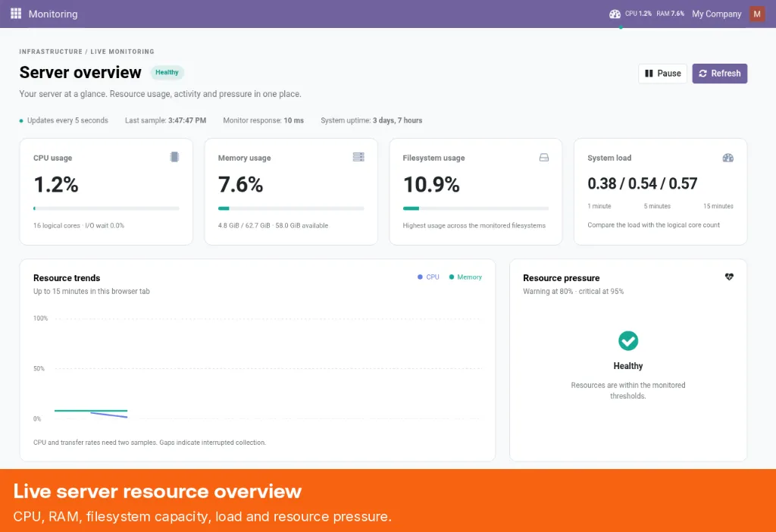
Task: Open the Monitoring app menu
Action: point(53,14)
